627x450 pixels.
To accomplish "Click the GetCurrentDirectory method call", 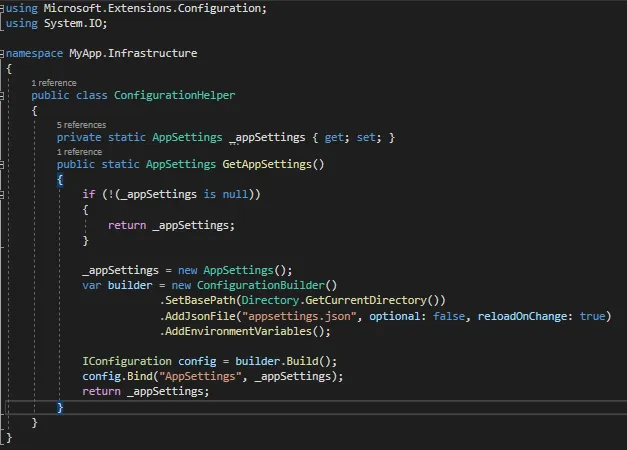I will (366, 300).
